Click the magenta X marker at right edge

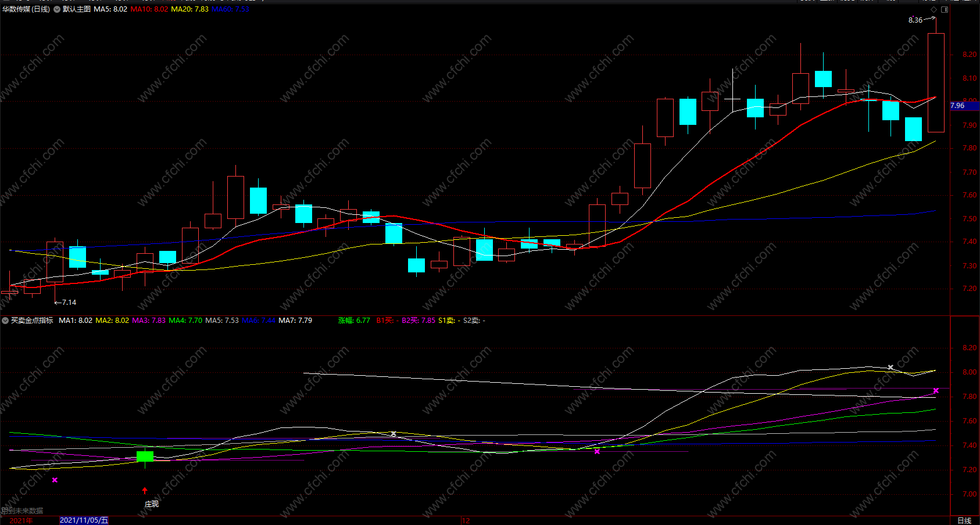click(x=936, y=391)
